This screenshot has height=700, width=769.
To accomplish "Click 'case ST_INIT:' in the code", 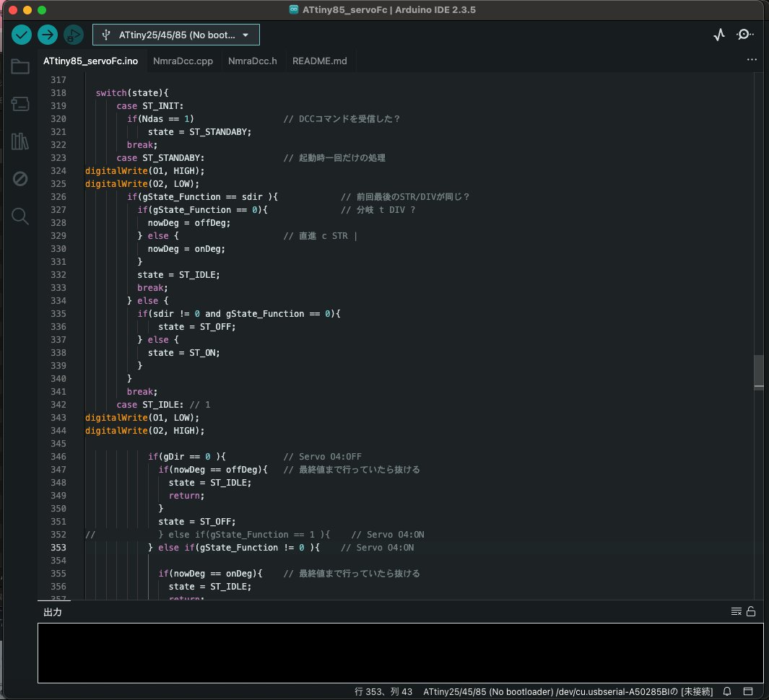I will tap(149, 106).
